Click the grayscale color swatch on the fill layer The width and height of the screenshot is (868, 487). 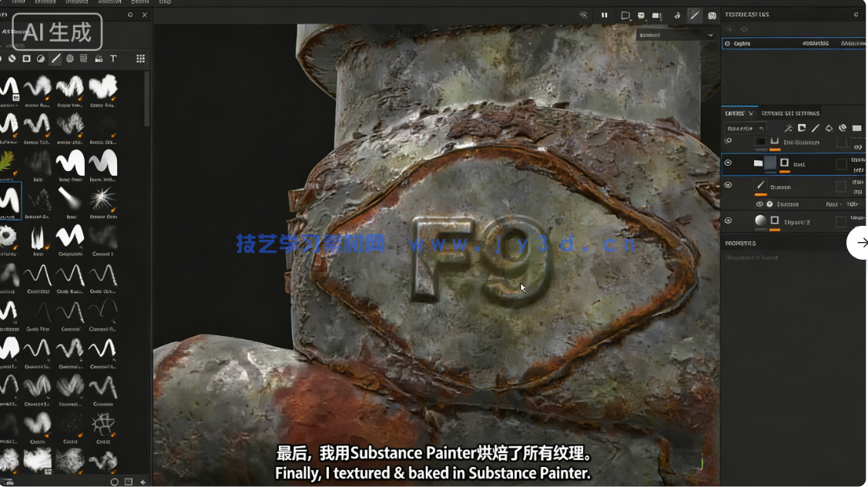pyautogui.click(x=760, y=220)
